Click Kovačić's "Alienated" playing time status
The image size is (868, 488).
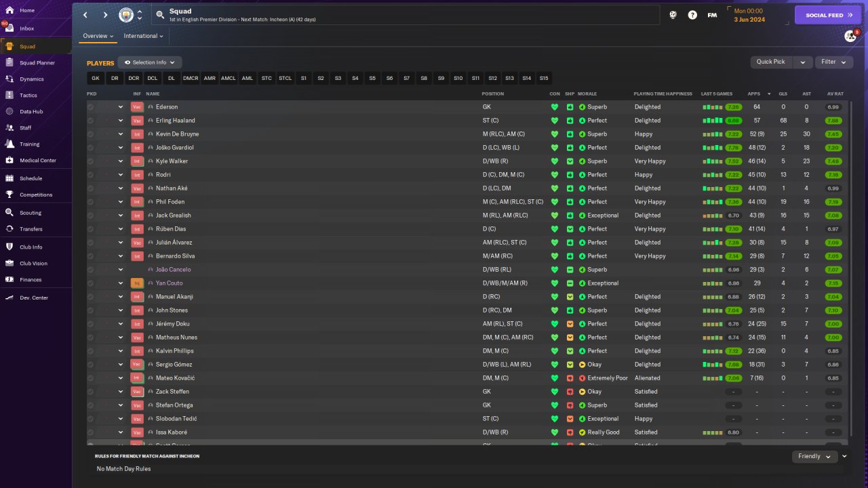(648, 378)
